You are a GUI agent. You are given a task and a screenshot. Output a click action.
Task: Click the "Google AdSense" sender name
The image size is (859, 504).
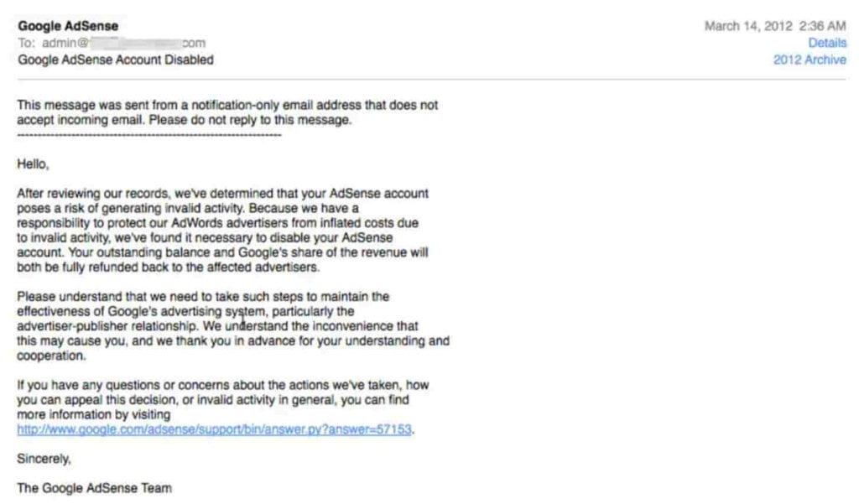coord(68,26)
